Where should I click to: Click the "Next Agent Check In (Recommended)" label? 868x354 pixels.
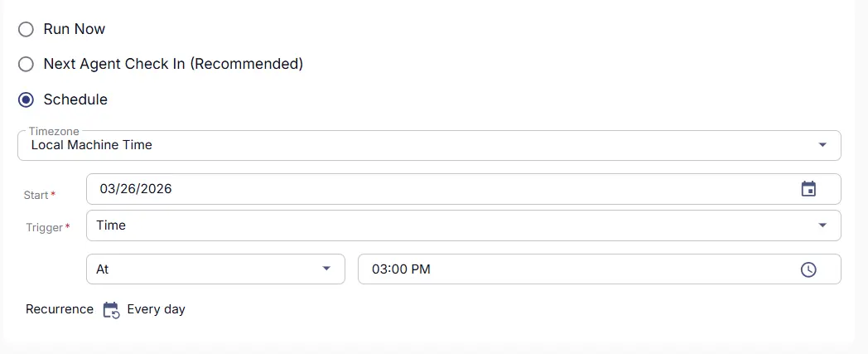tap(173, 64)
